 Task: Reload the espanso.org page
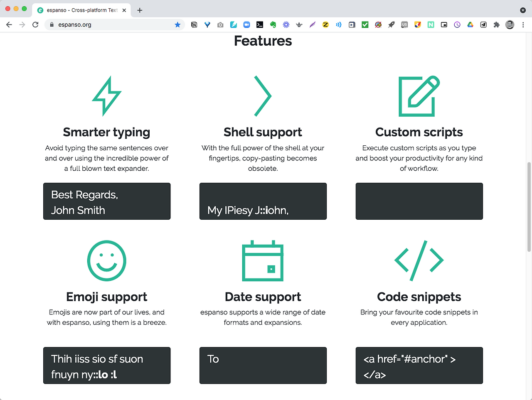35,25
